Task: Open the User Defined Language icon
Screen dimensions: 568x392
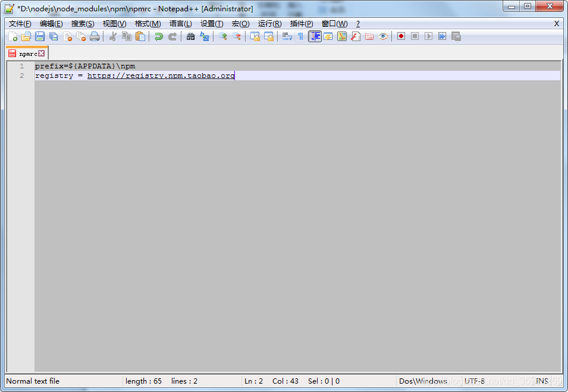Action: [x=328, y=37]
